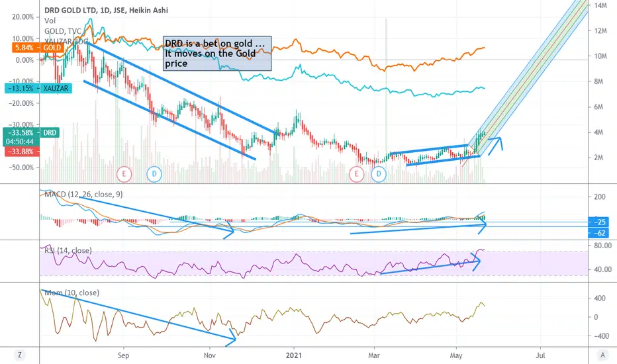The height and width of the screenshot is (364, 617).
Task: Select the Mom (10, close) legend
Action: (x=71, y=293)
